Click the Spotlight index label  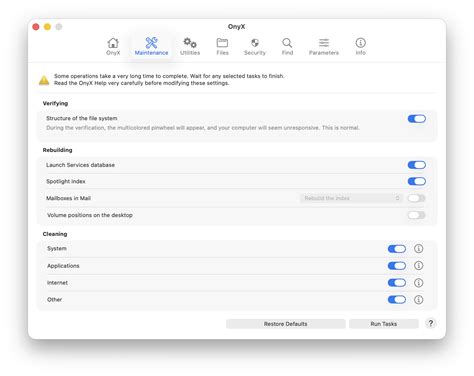tap(66, 181)
